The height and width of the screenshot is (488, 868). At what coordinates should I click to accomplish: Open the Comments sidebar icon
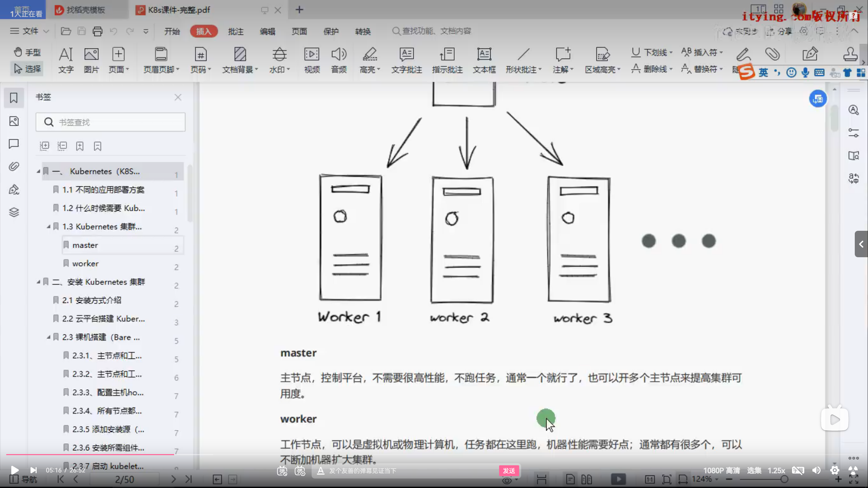(x=14, y=144)
